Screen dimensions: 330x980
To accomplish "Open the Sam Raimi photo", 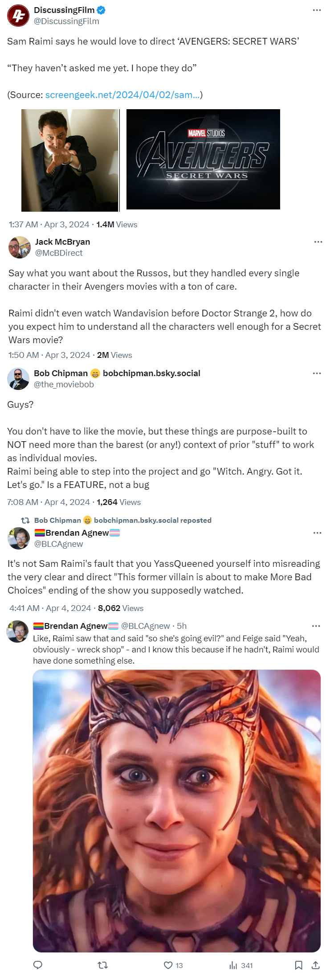I will click(70, 160).
